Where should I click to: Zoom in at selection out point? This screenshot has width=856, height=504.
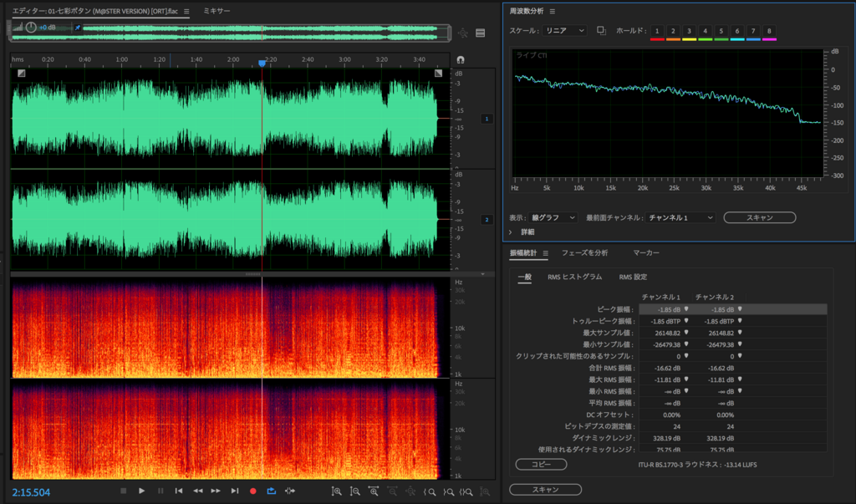point(448,491)
